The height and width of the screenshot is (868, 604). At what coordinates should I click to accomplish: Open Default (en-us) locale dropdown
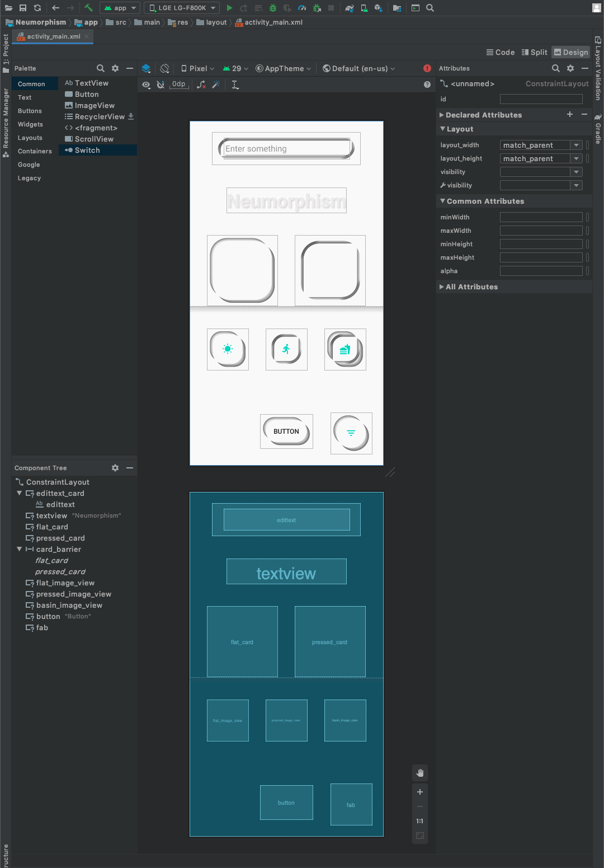coord(358,68)
